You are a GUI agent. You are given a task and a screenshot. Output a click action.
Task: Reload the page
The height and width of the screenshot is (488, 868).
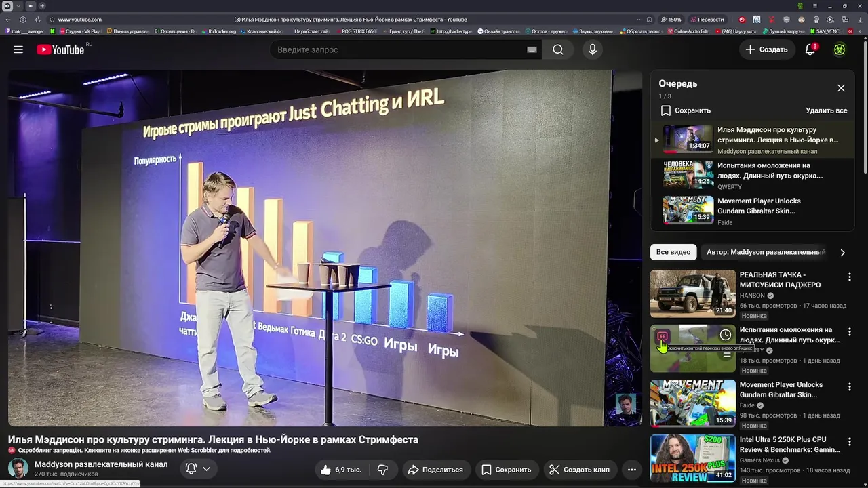tap(37, 20)
